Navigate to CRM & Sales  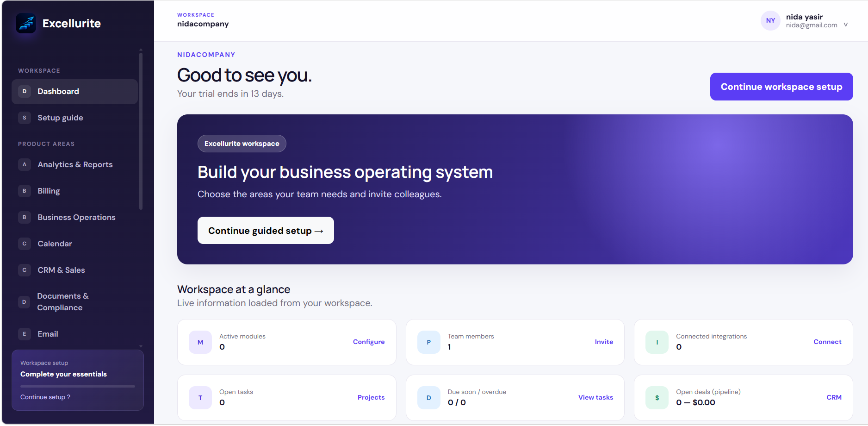tap(74, 270)
